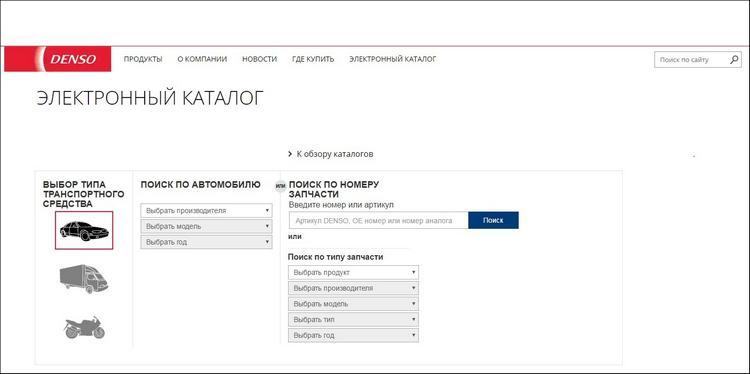Choose the truck vehicle type icon
The image size is (750, 374).
(84, 278)
